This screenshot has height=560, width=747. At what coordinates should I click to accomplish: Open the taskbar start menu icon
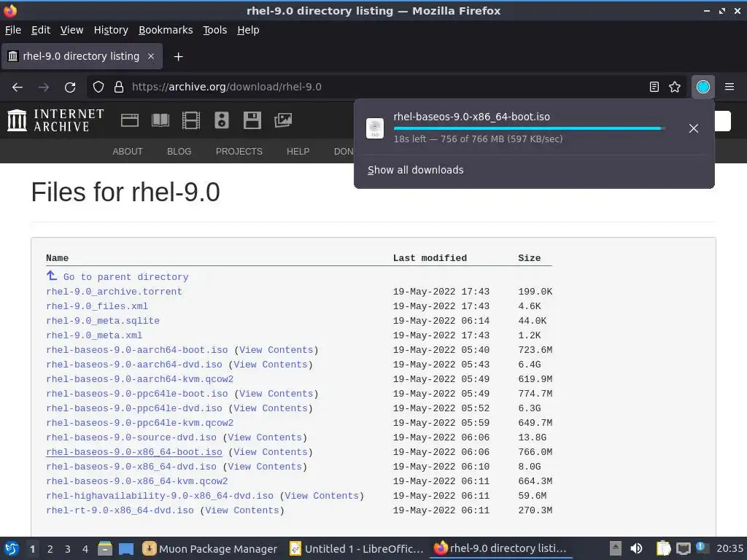(12, 549)
